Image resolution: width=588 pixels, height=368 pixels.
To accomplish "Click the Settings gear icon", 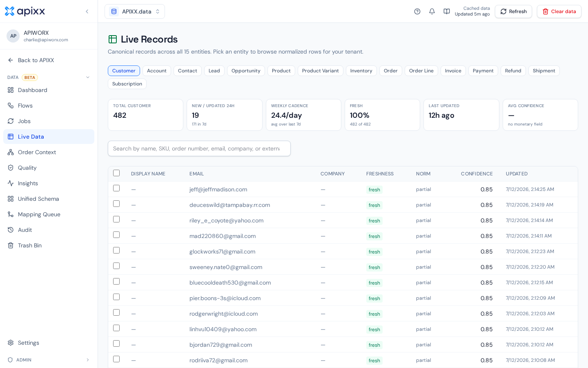I will pyautogui.click(x=11, y=343).
